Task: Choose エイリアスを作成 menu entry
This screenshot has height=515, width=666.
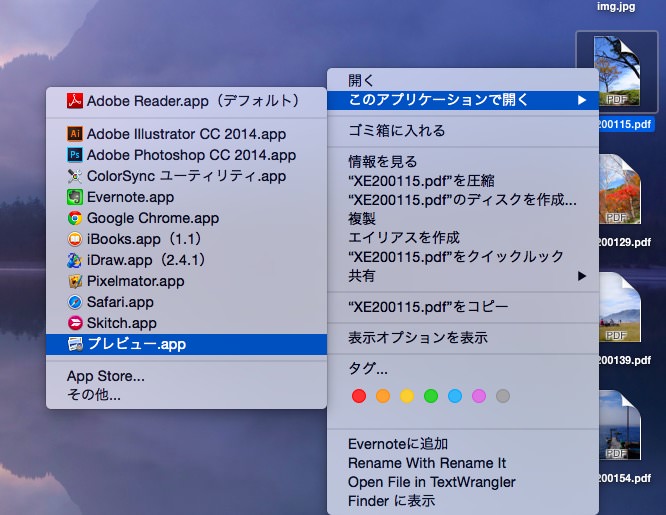Action: [x=463, y=238]
